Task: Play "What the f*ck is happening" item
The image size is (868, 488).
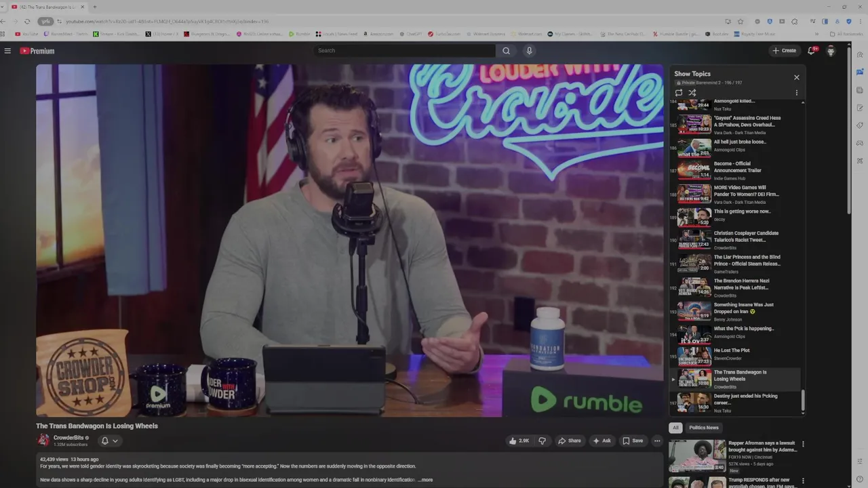Action: [736, 333]
